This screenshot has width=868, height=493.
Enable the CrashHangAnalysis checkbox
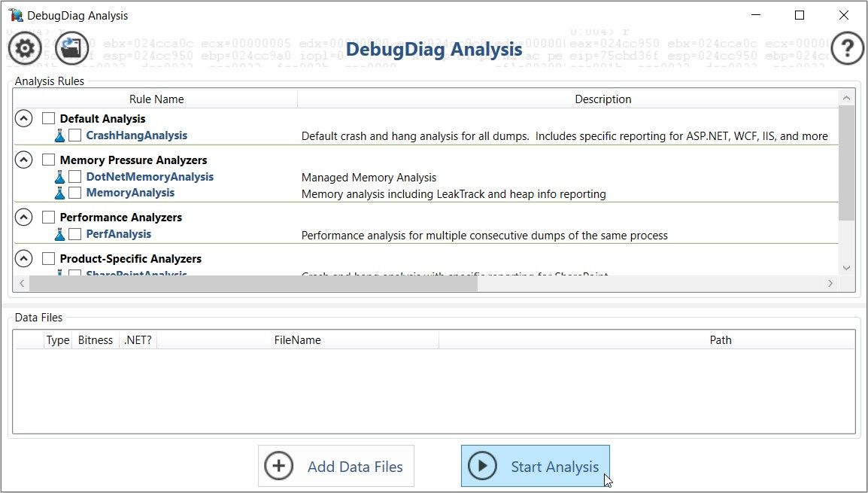[74, 135]
